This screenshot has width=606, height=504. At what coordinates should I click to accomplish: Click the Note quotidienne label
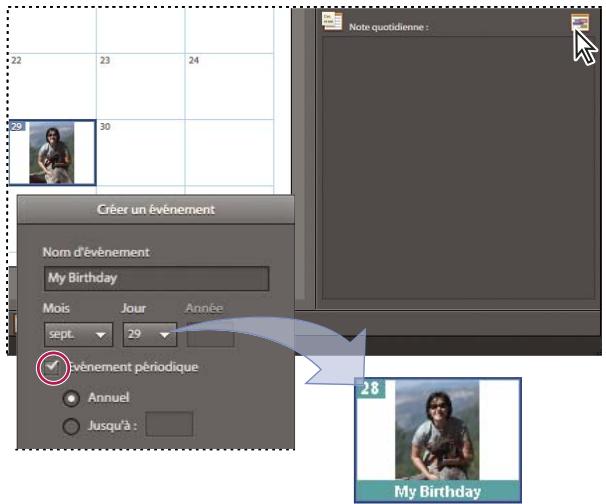(x=389, y=27)
